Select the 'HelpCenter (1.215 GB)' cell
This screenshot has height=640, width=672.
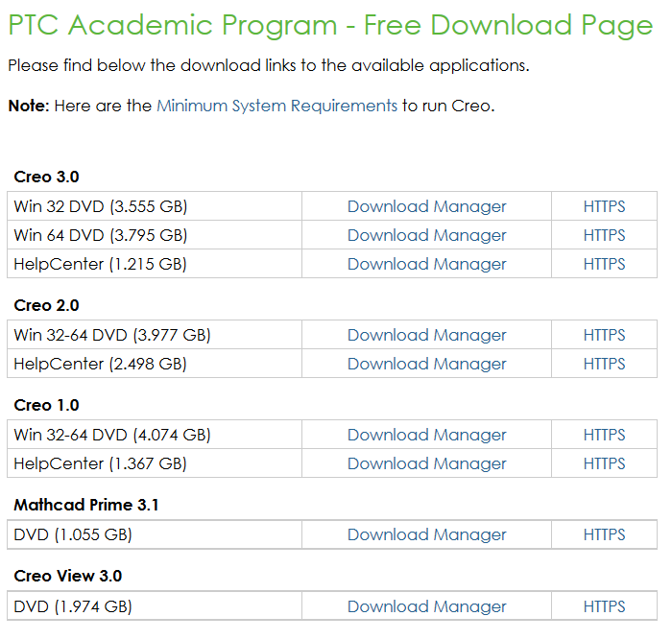coord(155,264)
